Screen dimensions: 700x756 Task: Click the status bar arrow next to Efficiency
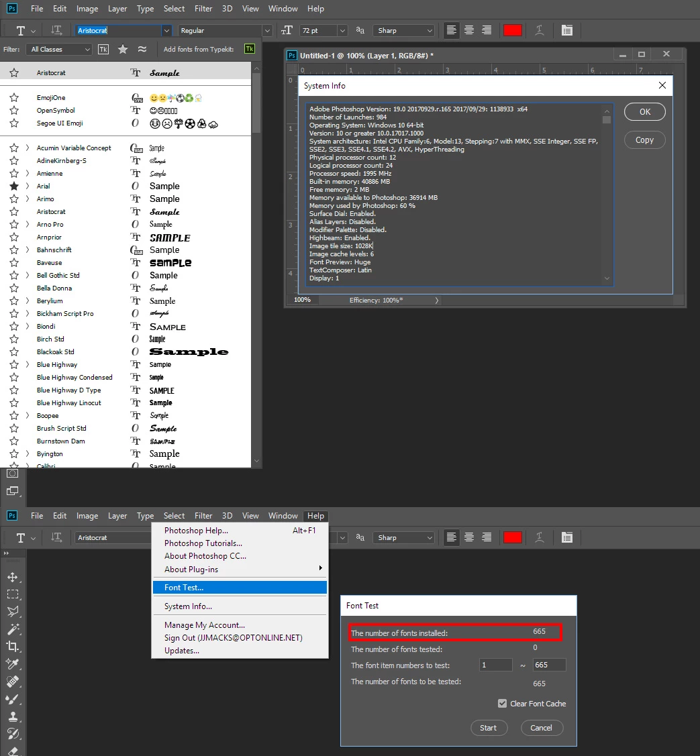tap(437, 301)
